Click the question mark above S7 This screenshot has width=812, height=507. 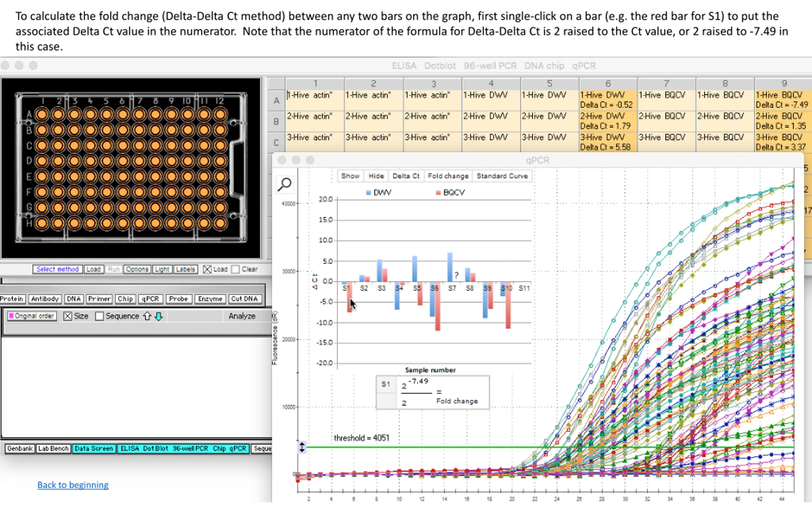click(x=456, y=275)
